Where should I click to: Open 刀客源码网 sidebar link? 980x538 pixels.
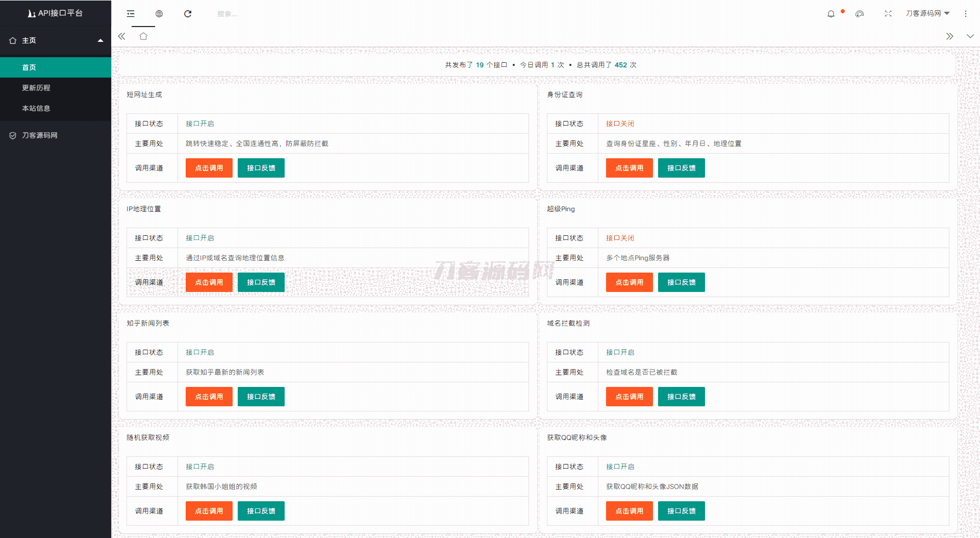[56, 135]
